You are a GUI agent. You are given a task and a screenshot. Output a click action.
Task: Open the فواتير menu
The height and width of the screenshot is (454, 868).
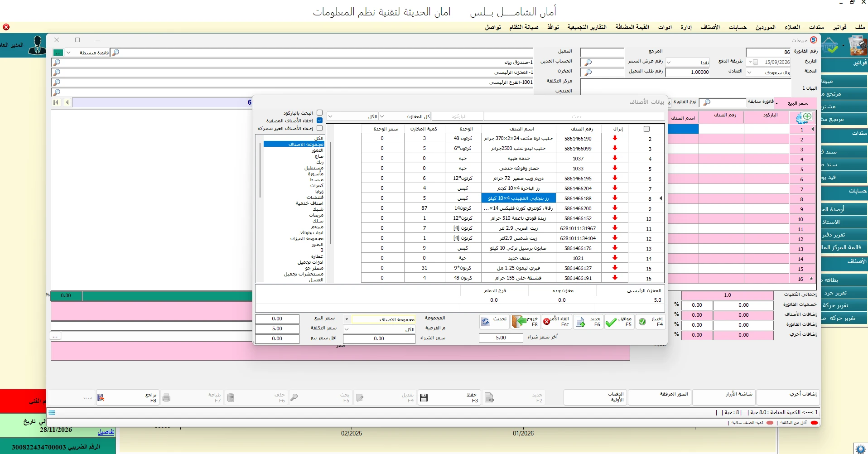(839, 27)
